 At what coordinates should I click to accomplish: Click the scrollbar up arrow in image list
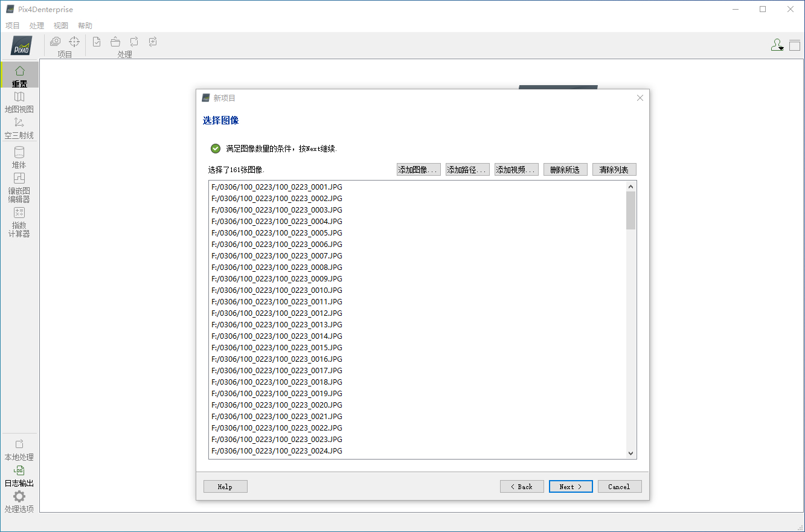click(x=630, y=187)
